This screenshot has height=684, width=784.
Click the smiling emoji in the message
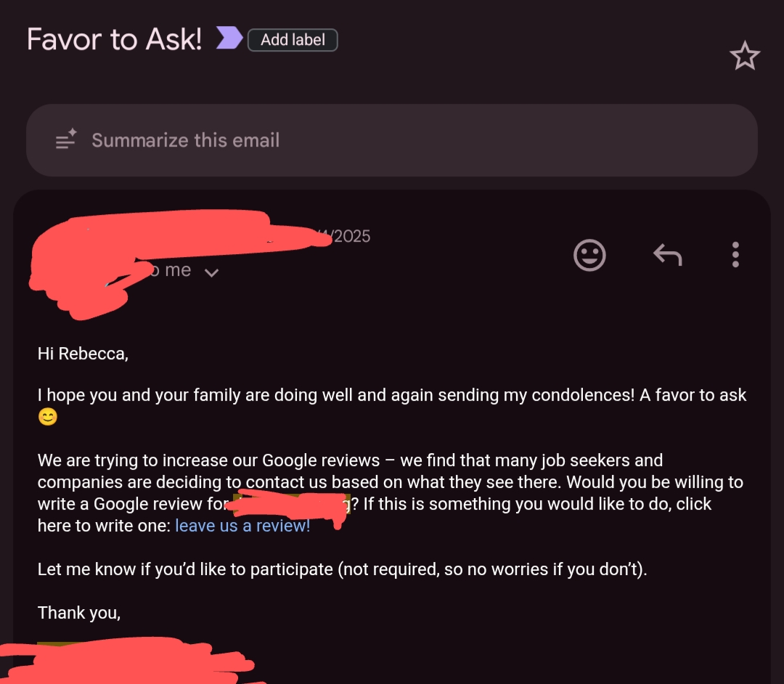point(48,418)
